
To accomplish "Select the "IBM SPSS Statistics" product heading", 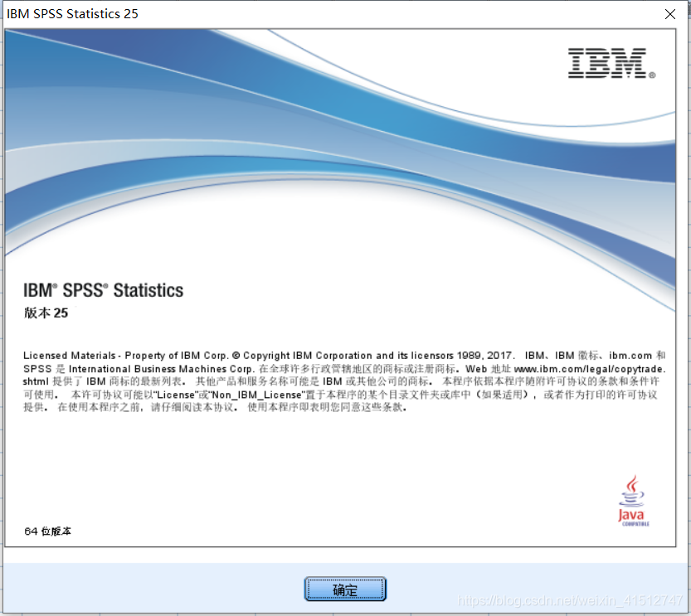I will pyautogui.click(x=103, y=291).
